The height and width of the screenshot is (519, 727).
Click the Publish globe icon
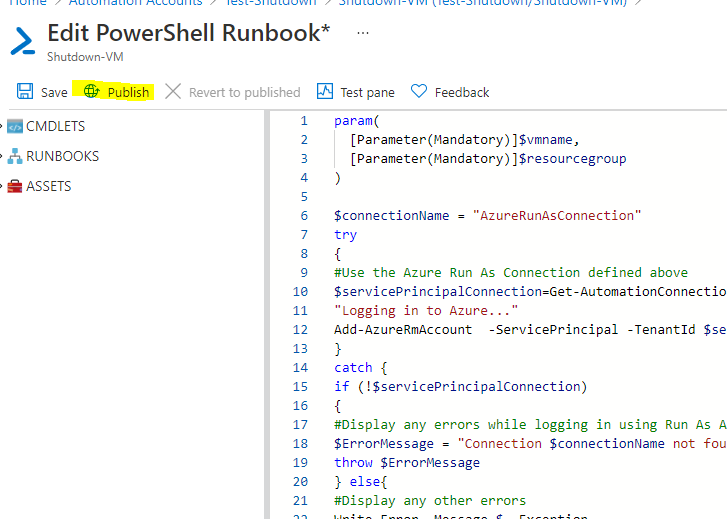(91, 91)
